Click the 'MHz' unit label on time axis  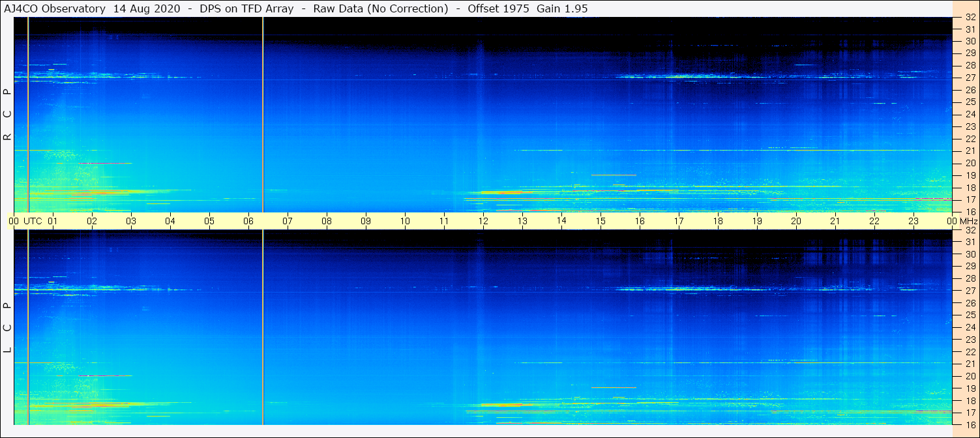[x=969, y=221]
